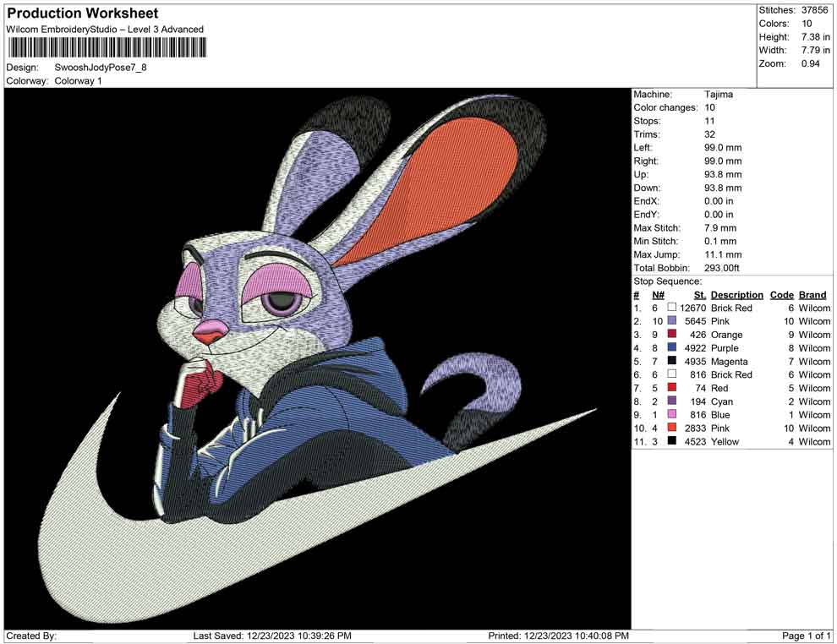Image resolution: width=837 pixels, height=644 pixels.
Task: Click the machine value 'Tajima'
Action: (x=719, y=95)
